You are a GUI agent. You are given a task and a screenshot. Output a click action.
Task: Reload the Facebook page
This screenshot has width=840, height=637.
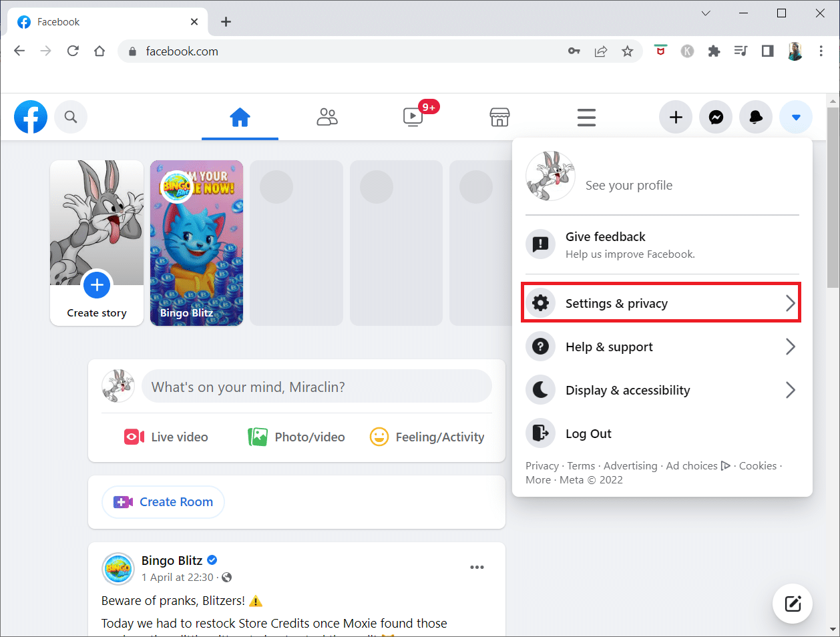coord(73,51)
